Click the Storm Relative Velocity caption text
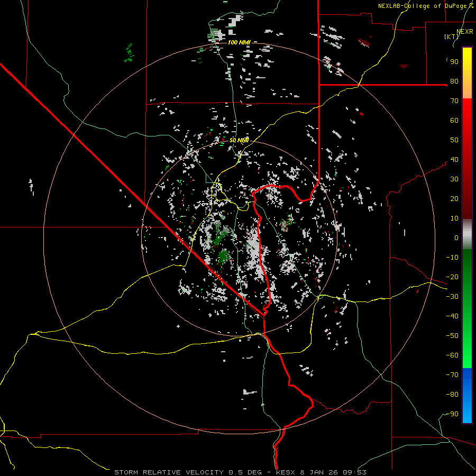476x476 pixels. [x=240, y=472]
